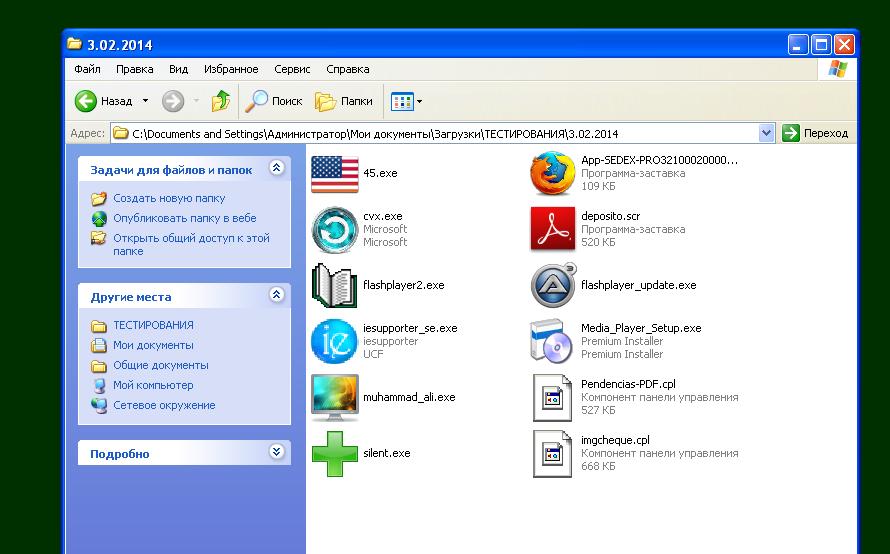890x554 pixels.
Task: Select the deposito.scr PDF icon
Action: 553,229
